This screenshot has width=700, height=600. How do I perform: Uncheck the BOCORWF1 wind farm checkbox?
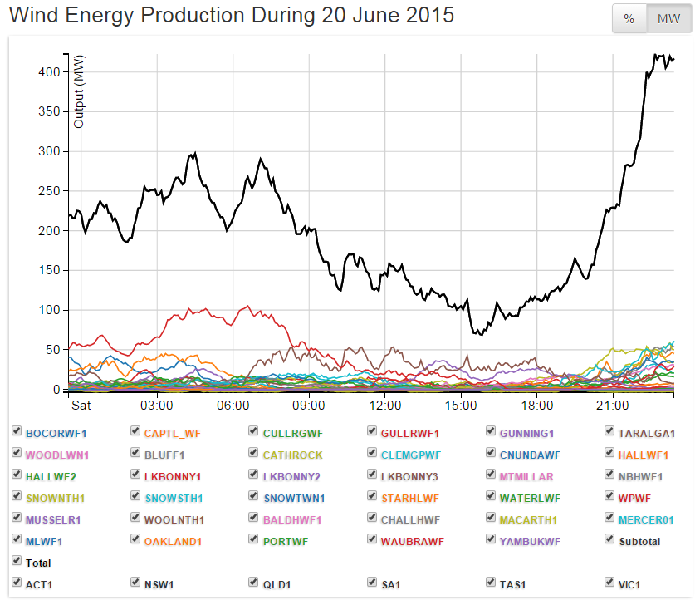pyautogui.click(x=17, y=431)
